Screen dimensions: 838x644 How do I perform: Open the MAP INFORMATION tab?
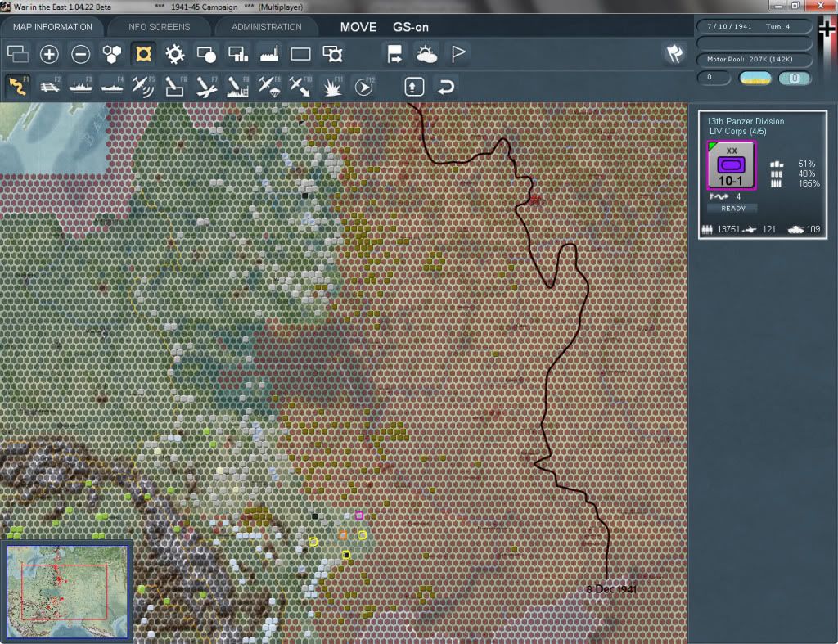52,27
